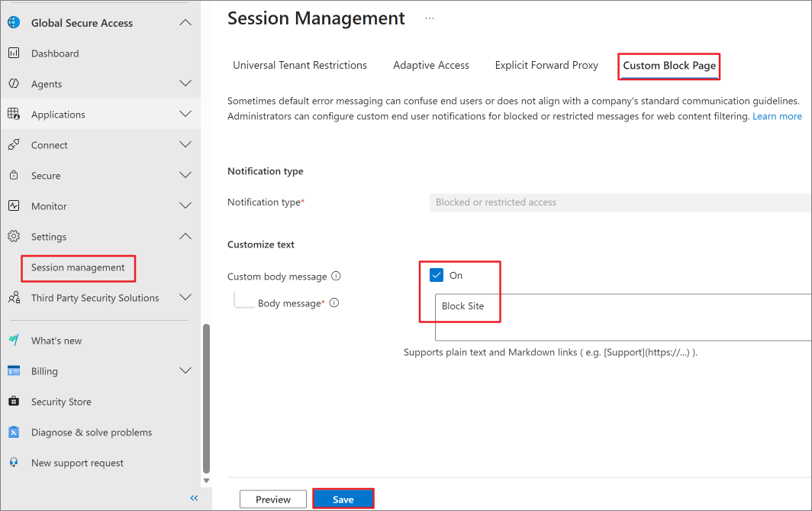Click the What's new flag icon
Screen dimensions: 812x511
(14, 340)
